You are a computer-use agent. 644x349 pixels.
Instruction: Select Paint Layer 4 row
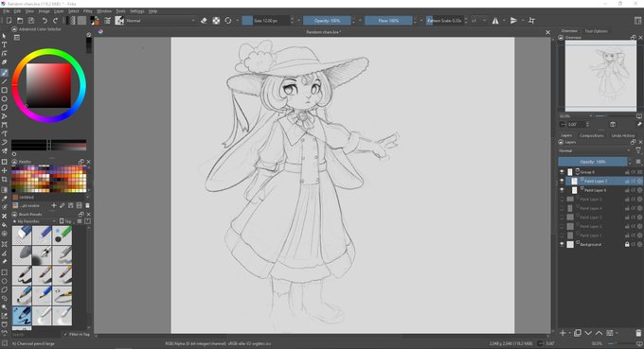coord(600,208)
